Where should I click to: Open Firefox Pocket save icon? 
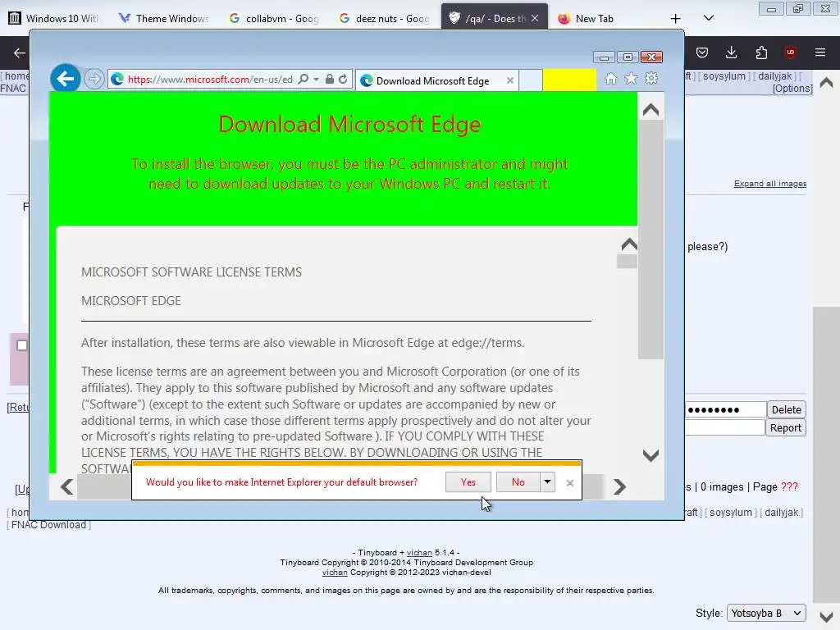[x=702, y=52]
